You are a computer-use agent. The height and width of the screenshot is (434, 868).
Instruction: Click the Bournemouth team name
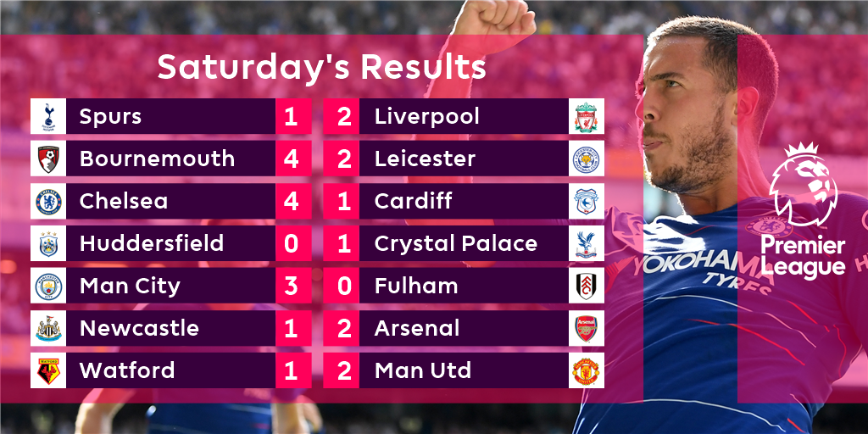click(x=157, y=159)
